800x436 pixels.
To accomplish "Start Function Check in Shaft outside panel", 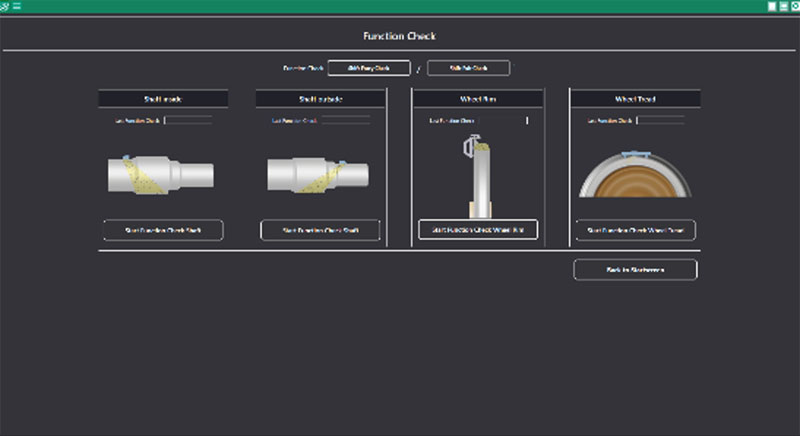I will [x=320, y=230].
